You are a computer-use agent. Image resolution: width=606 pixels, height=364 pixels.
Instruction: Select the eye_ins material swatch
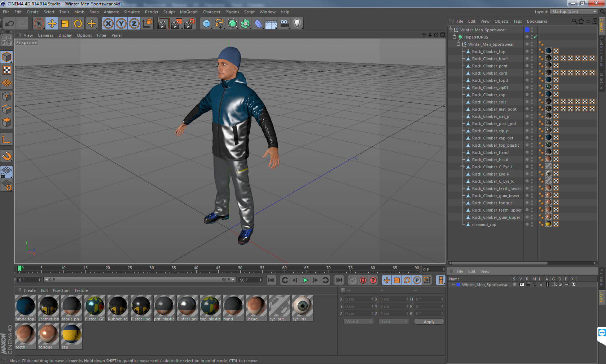[x=302, y=308]
